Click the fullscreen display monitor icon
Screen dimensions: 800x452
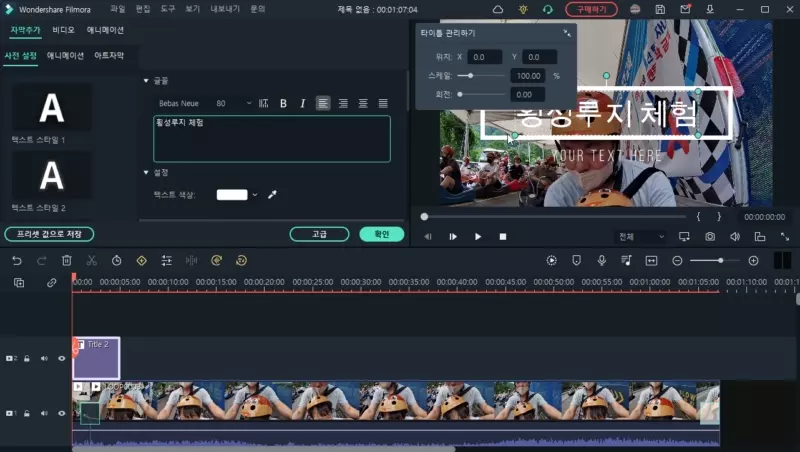684,236
